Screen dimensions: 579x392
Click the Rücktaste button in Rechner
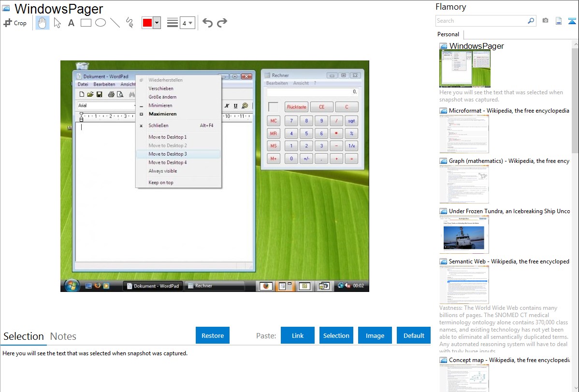coord(297,107)
